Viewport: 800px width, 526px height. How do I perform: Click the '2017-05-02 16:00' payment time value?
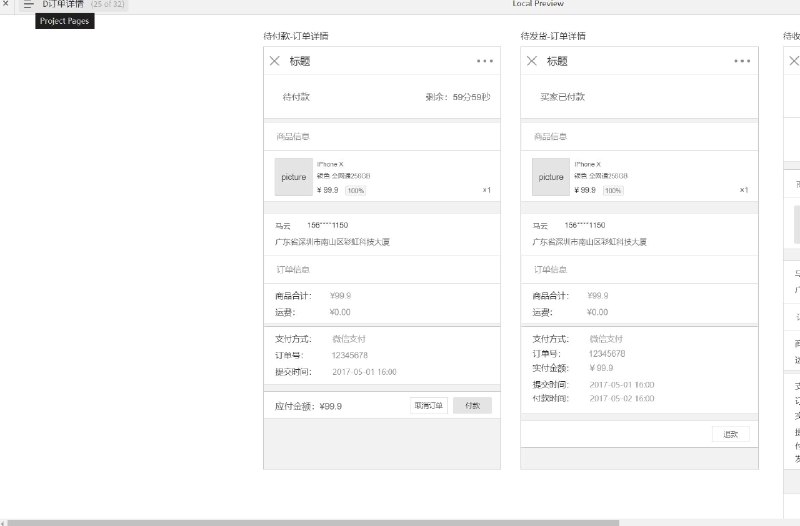point(621,398)
